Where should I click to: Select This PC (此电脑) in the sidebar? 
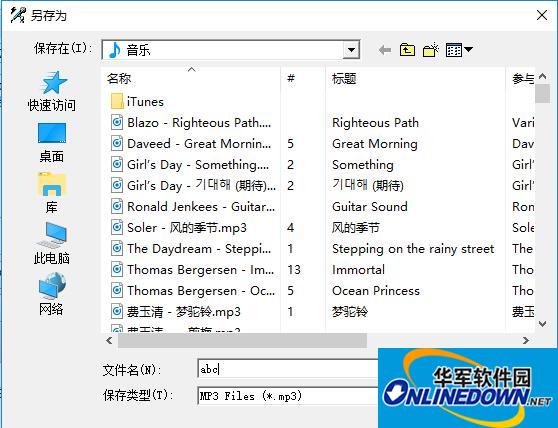pyautogui.click(x=52, y=243)
